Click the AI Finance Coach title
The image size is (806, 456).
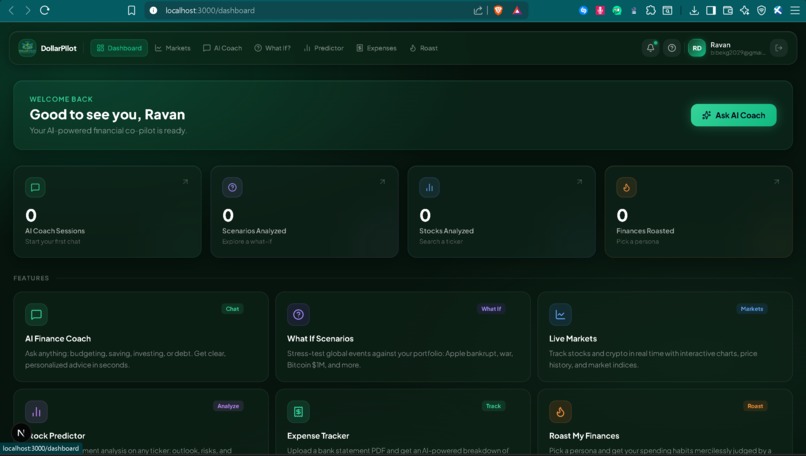(58, 339)
